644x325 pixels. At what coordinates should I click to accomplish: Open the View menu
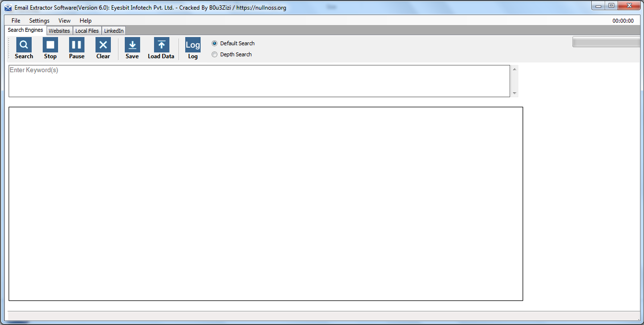click(x=64, y=21)
